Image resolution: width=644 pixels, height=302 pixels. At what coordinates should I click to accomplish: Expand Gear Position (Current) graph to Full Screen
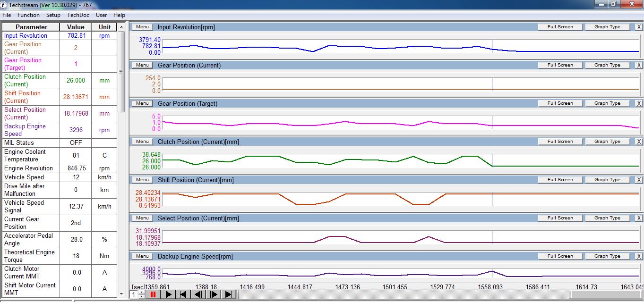tap(560, 65)
